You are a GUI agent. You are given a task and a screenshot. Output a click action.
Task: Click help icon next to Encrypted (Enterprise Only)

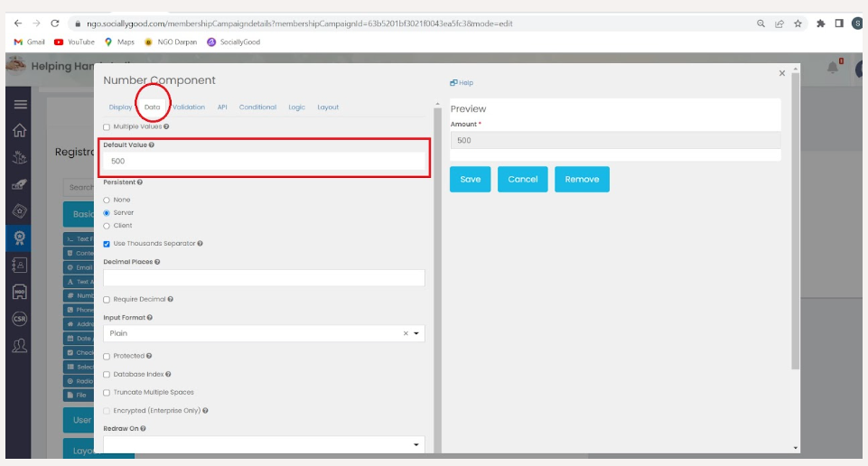point(205,411)
